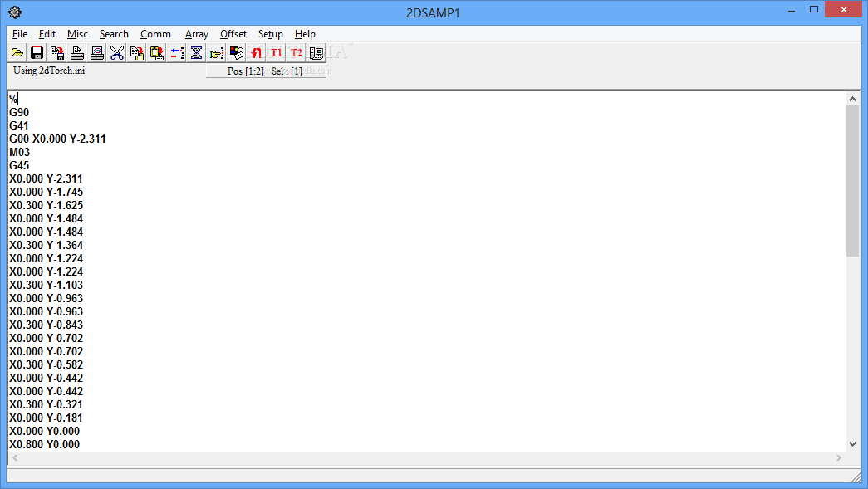Click the line 'X0.300 Y-1.364'
This screenshot has width=868, height=489.
(46, 245)
